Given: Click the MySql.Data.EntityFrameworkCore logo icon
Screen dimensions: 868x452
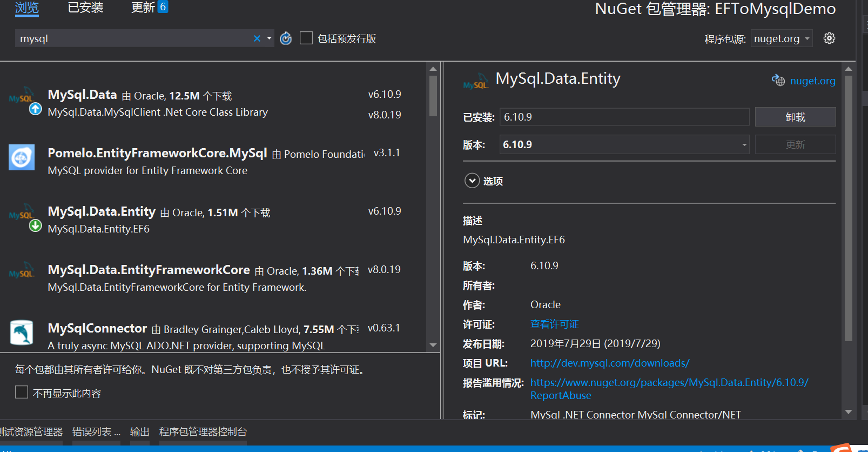Looking at the screenshot, I should tap(22, 270).
